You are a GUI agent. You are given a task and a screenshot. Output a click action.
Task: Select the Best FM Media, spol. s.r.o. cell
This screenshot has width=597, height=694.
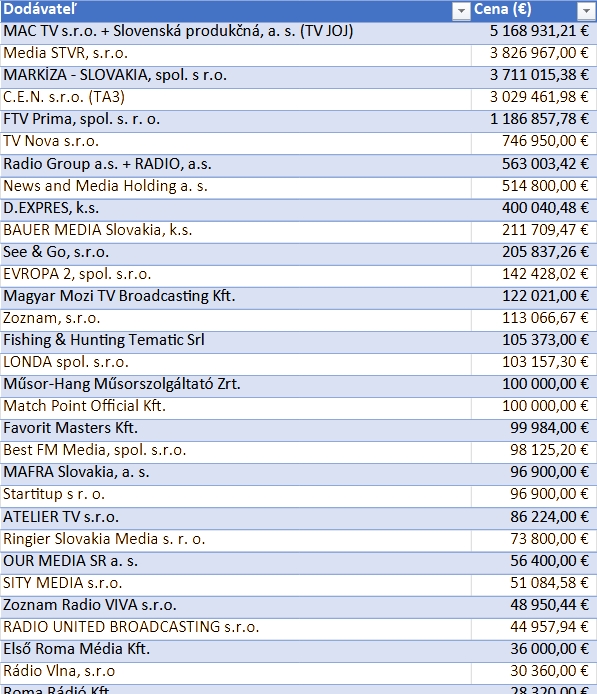(x=236, y=452)
